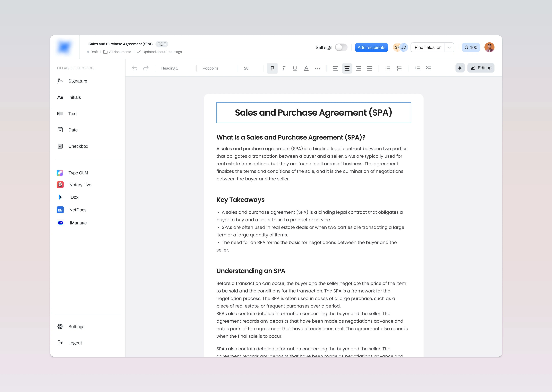Apply italic formatting

284,68
